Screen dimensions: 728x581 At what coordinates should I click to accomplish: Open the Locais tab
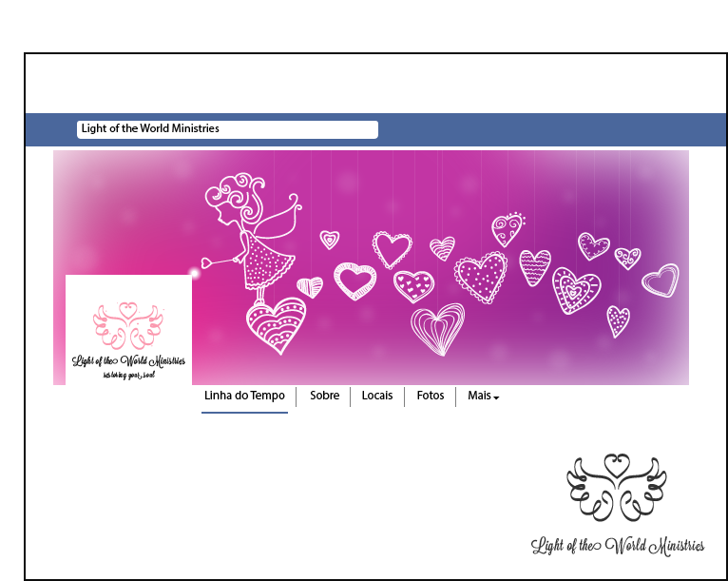[x=377, y=396]
